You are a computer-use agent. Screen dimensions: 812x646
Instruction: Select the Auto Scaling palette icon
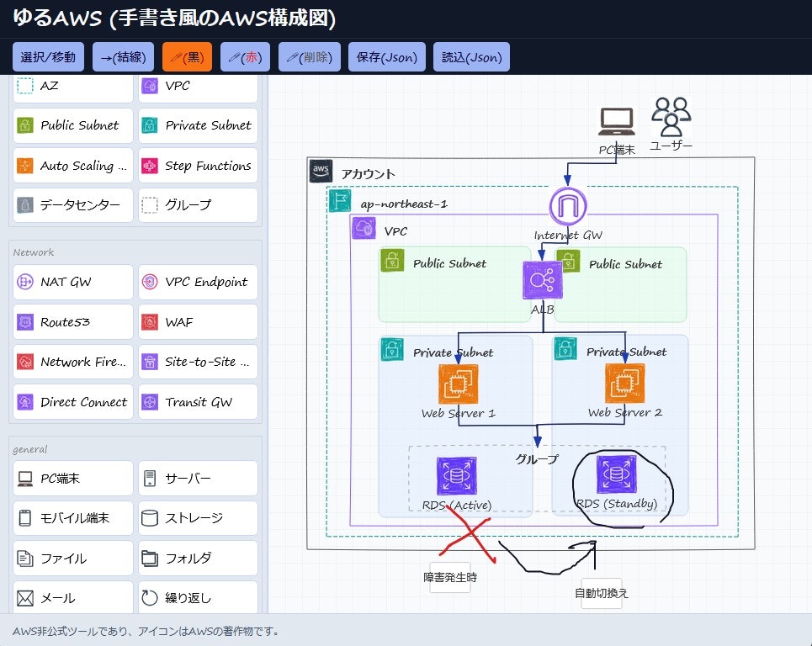point(72,166)
